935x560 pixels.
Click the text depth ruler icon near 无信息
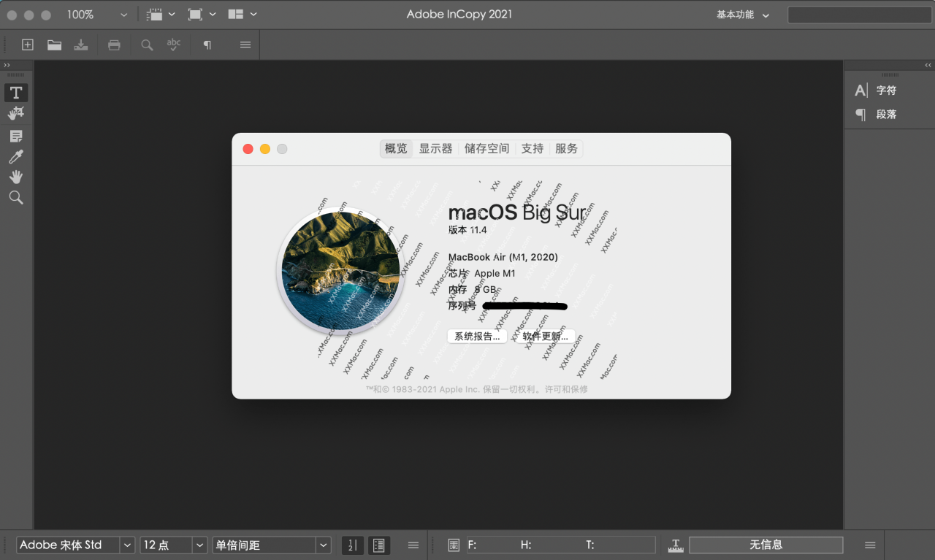pyautogui.click(x=676, y=545)
